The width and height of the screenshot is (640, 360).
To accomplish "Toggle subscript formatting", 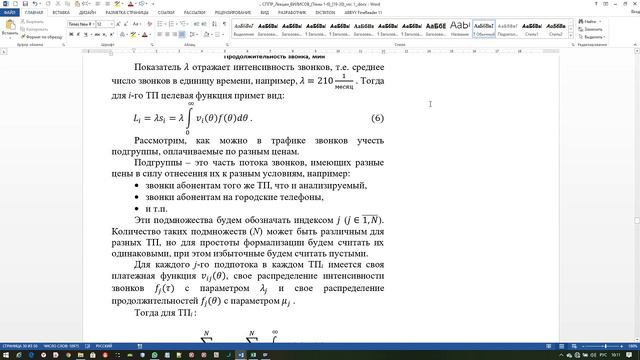I will coord(104,35).
